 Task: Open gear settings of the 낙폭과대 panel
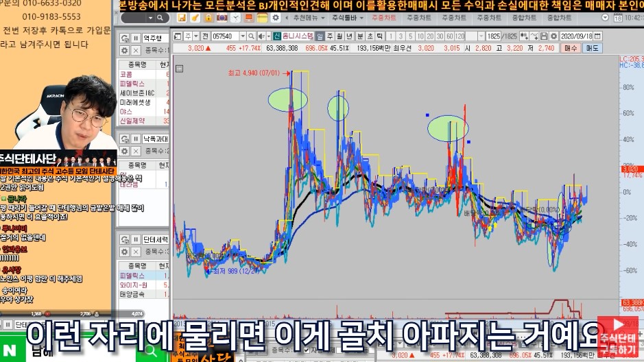click(125, 151)
